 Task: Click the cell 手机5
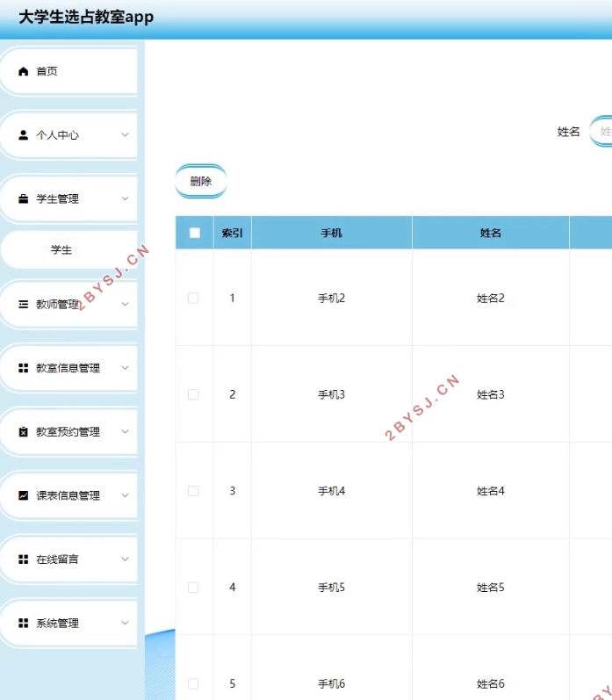[332, 588]
